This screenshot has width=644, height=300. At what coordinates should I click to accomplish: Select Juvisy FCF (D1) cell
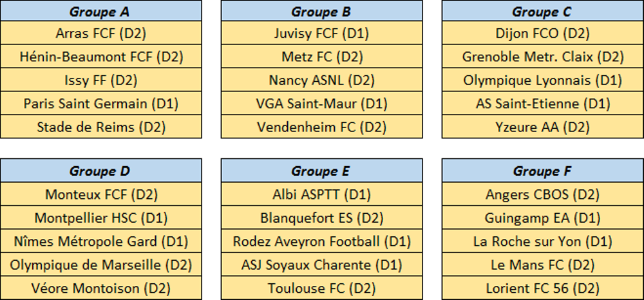321,33
